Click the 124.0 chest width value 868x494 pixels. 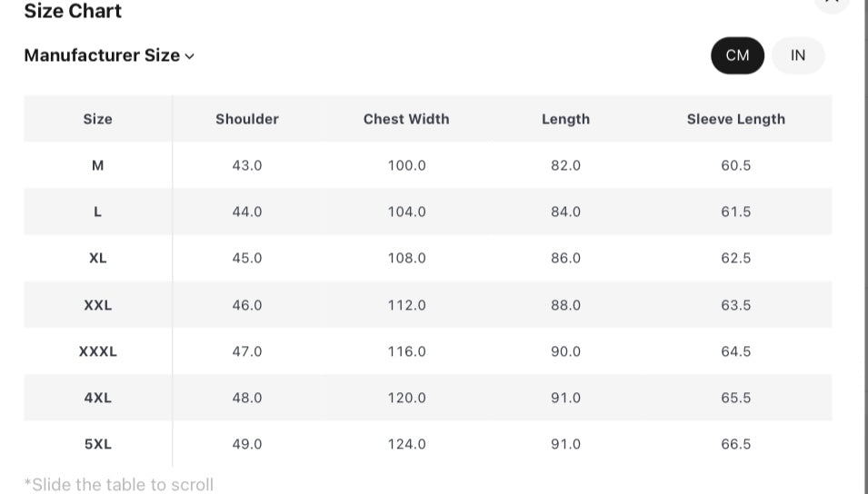point(406,444)
